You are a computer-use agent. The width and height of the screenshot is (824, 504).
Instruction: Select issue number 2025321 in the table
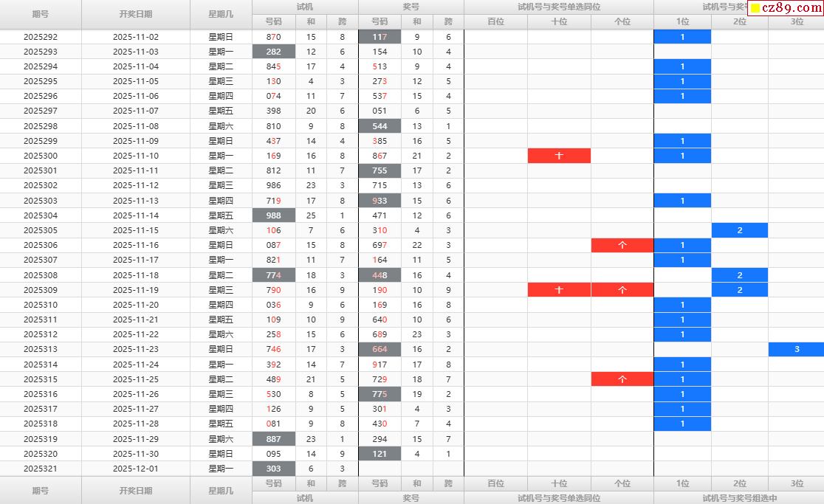[x=41, y=469]
